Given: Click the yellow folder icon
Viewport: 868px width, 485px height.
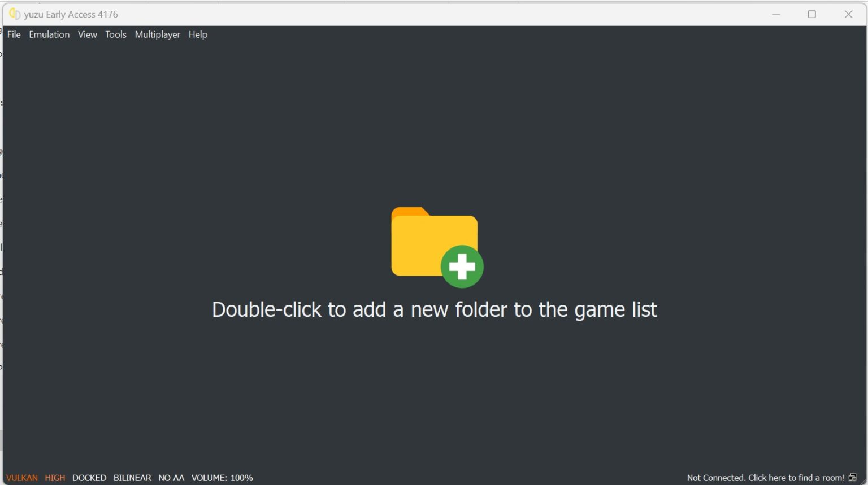Looking at the screenshot, I should (x=434, y=242).
